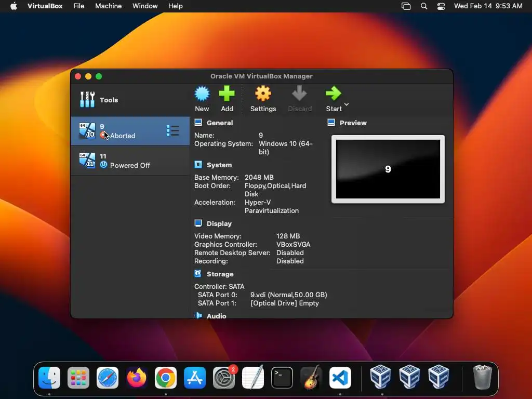This screenshot has height=399, width=532.
Task: Start the VM with green arrow
Action: [333, 94]
